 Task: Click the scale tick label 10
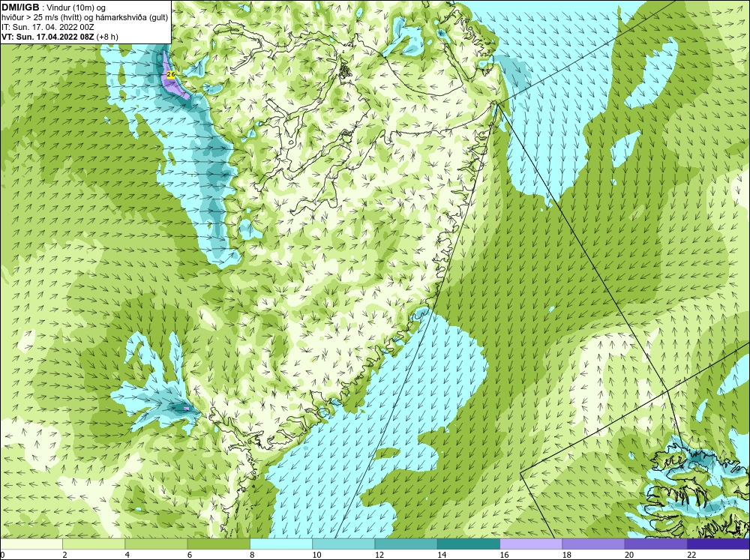click(x=316, y=555)
